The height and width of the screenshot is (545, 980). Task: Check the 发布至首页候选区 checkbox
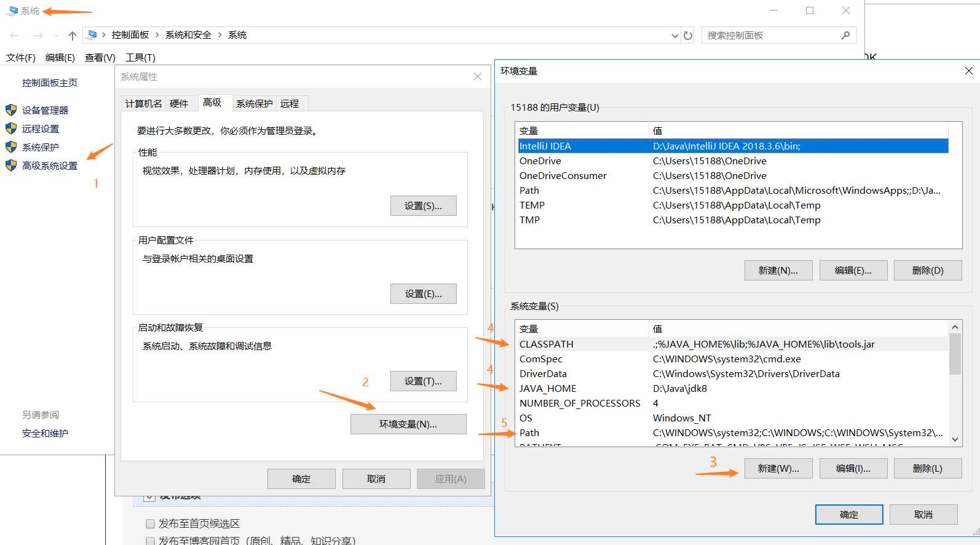coord(150,524)
